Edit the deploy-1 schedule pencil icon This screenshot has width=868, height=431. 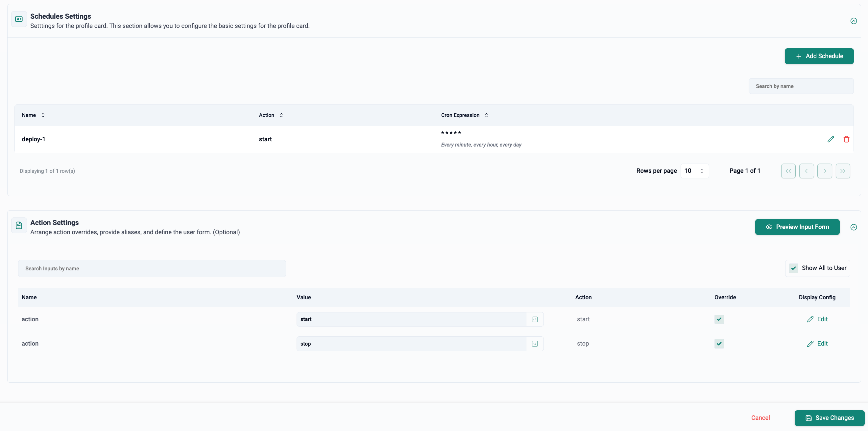(x=831, y=139)
